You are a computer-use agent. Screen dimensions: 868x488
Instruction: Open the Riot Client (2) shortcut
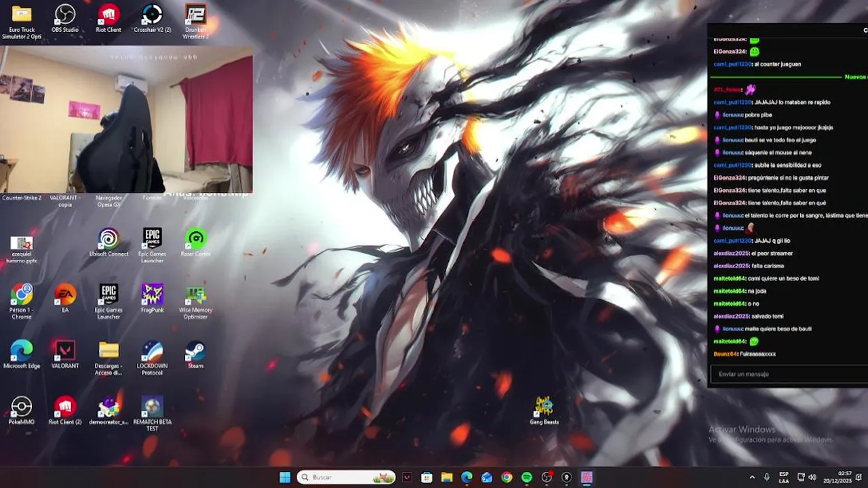click(65, 411)
